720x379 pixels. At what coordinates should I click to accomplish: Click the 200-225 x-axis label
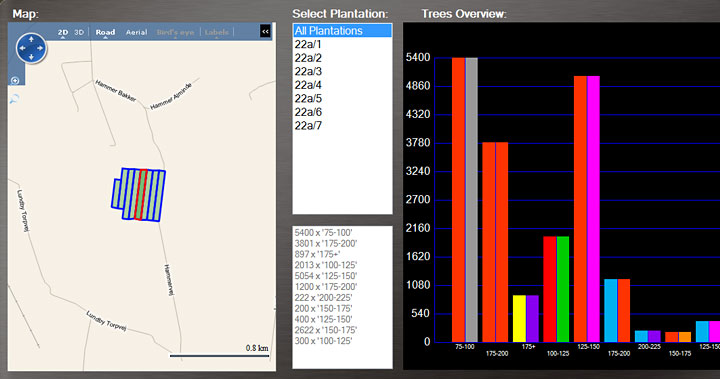pyautogui.click(x=649, y=347)
